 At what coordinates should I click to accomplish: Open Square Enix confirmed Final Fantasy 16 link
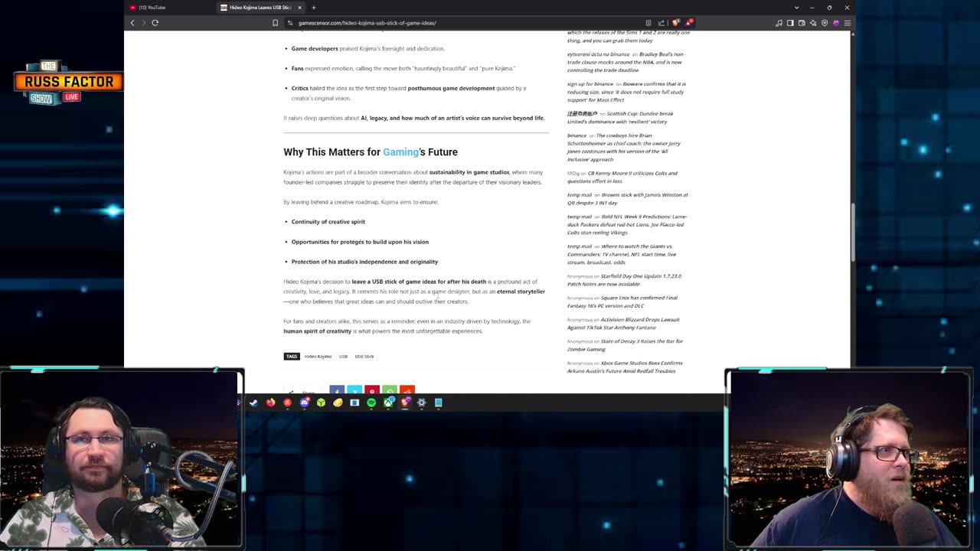pos(622,302)
